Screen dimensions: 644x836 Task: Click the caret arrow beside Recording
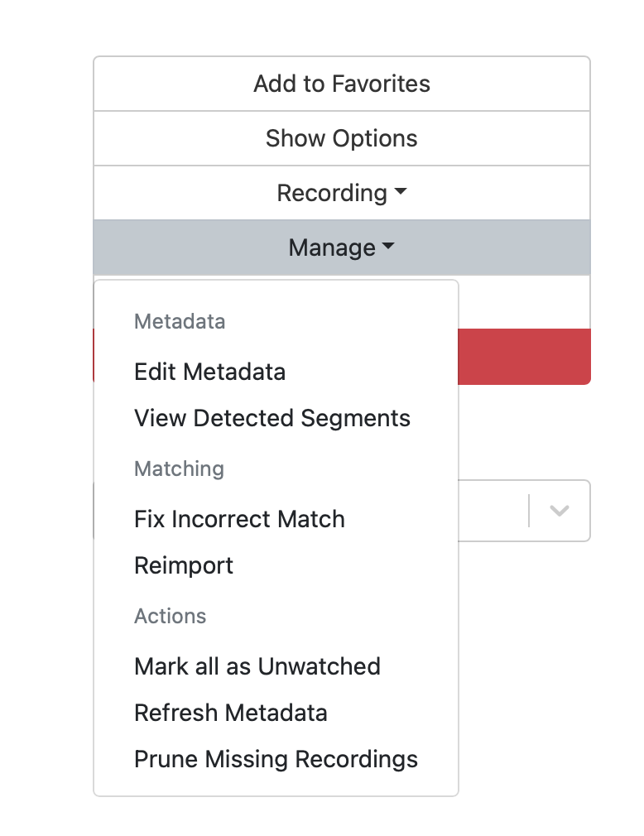pos(401,192)
